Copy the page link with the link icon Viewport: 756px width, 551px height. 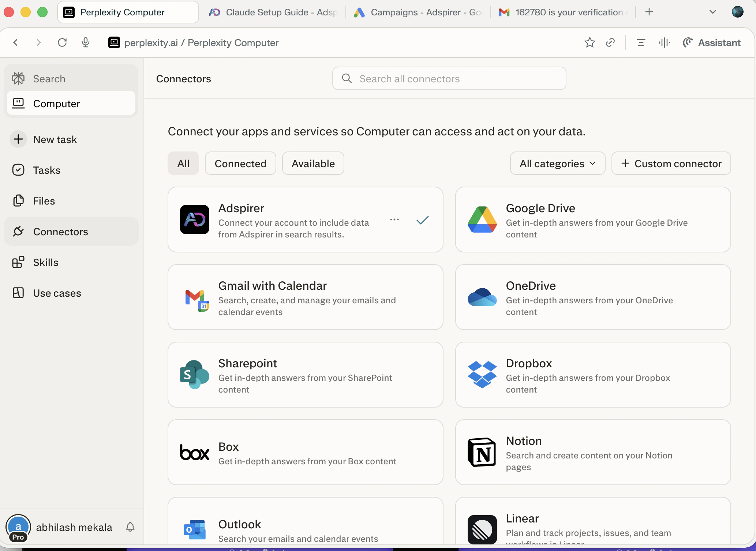(610, 42)
